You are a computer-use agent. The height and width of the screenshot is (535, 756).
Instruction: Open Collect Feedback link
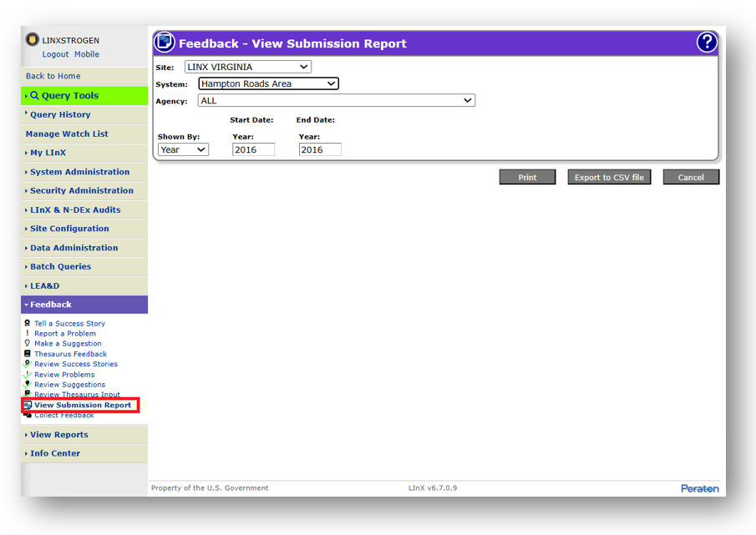[x=64, y=416]
